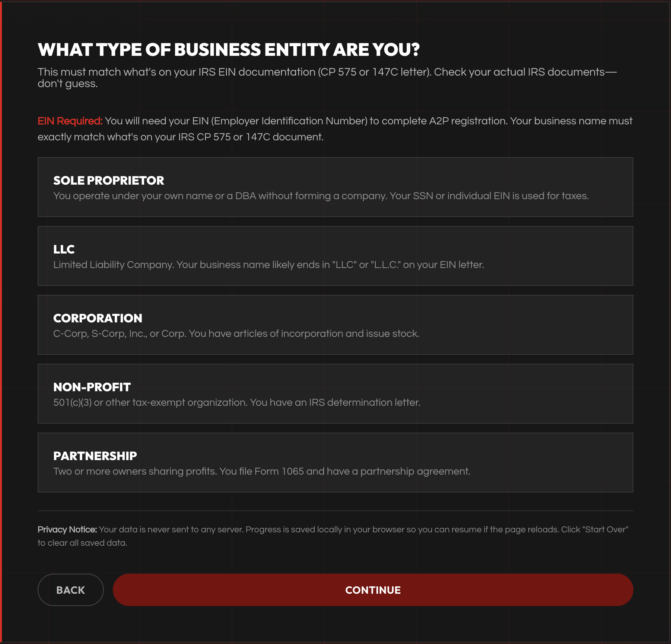This screenshot has width=671, height=644.
Task: Click the "SOLE PROPRIETOR" title text
Action: tap(109, 181)
